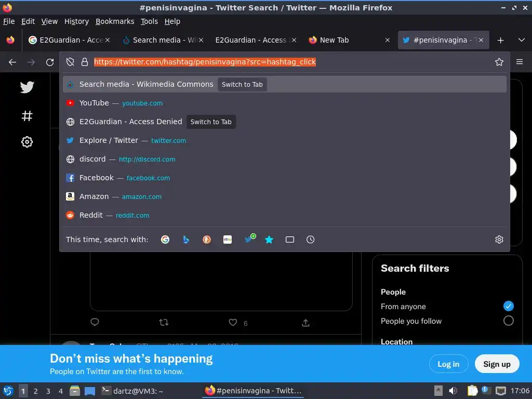This screenshot has height=399, width=532.
Task: Open Explore via the hashtag icon
Action: tap(27, 116)
